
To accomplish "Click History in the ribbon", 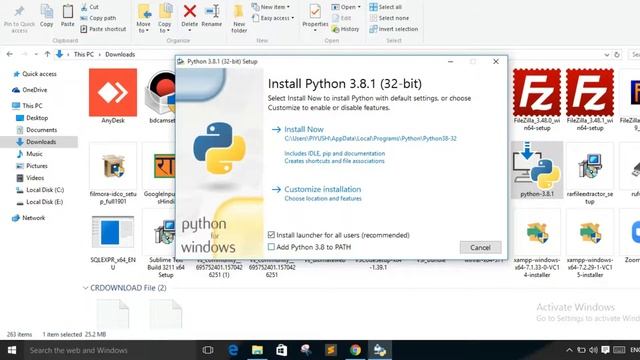I will 345,29.
